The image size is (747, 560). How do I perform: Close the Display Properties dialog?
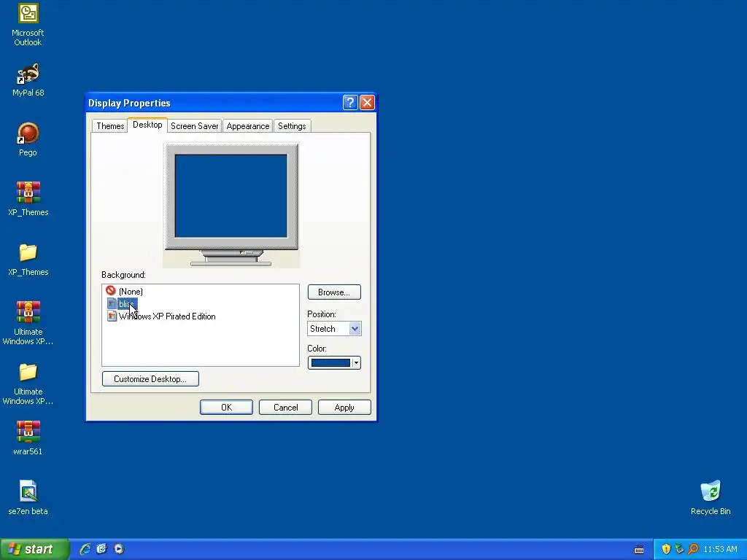368,102
